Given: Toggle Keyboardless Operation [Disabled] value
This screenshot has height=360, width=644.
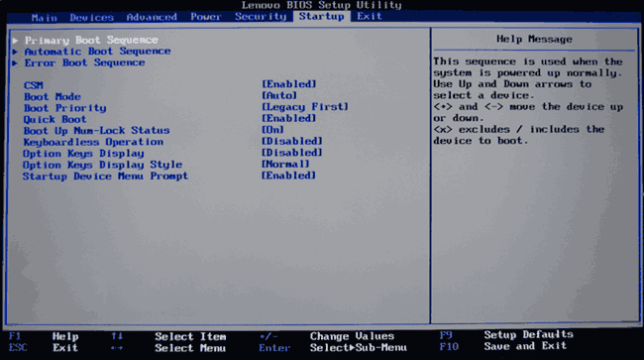Looking at the screenshot, I should pyautogui.click(x=292, y=142).
